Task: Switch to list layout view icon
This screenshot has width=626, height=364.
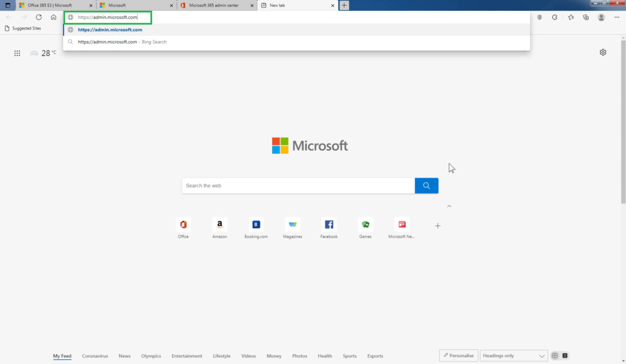Action: click(565, 355)
